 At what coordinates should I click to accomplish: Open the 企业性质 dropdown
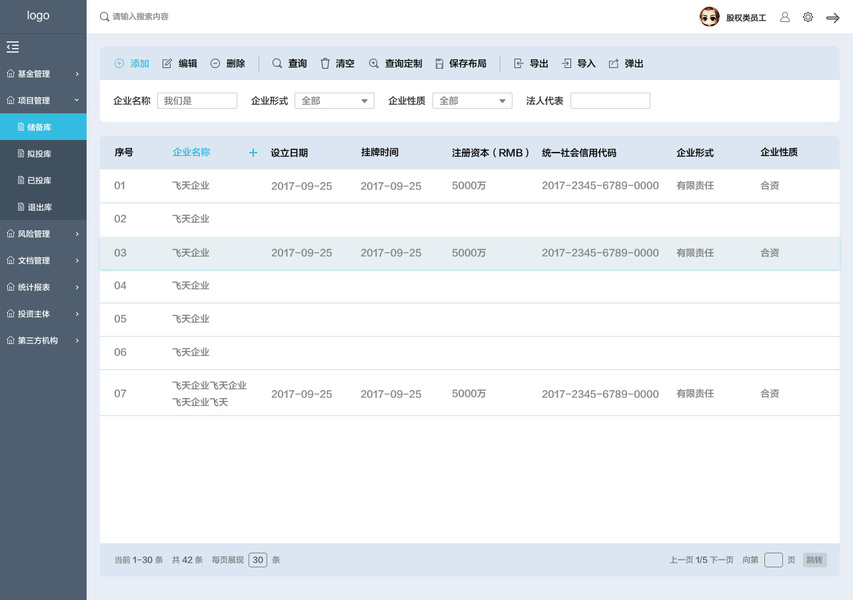(x=472, y=101)
